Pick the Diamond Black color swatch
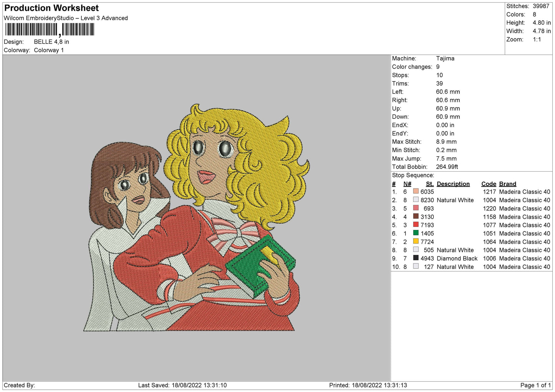 pos(416,258)
